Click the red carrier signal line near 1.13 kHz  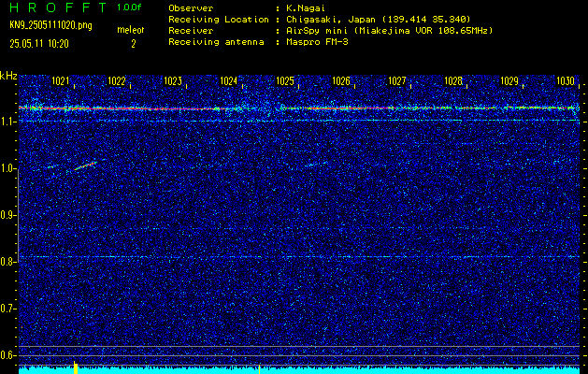click(299, 108)
